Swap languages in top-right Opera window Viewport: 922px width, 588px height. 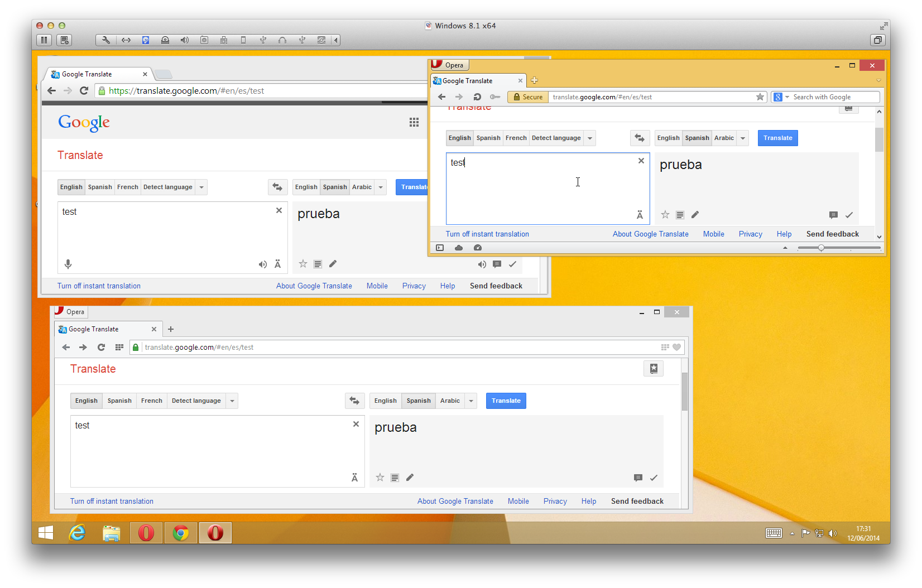[x=640, y=138]
